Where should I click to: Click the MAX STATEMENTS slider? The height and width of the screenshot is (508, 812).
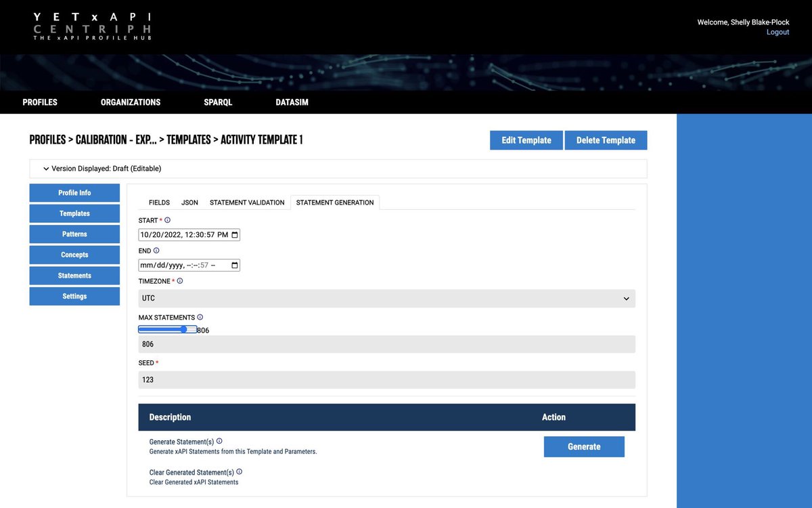coord(167,330)
